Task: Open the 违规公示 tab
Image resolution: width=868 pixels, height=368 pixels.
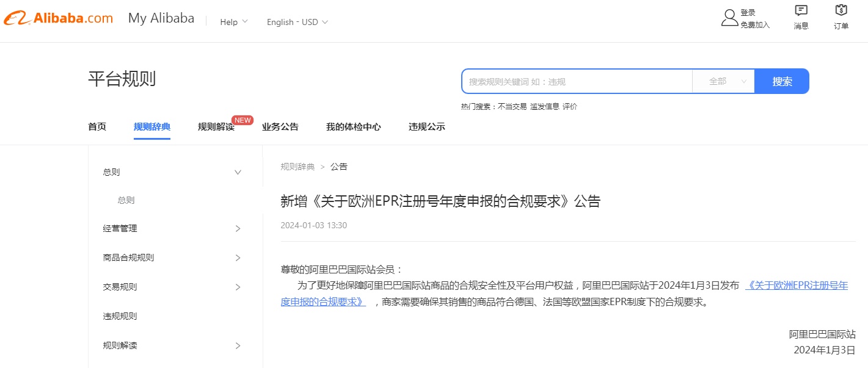Action: 427,127
